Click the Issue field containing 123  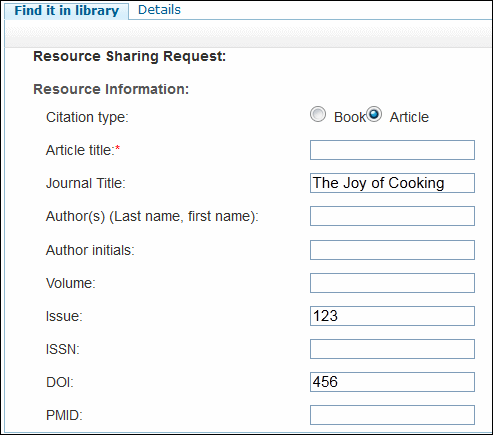coord(392,316)
